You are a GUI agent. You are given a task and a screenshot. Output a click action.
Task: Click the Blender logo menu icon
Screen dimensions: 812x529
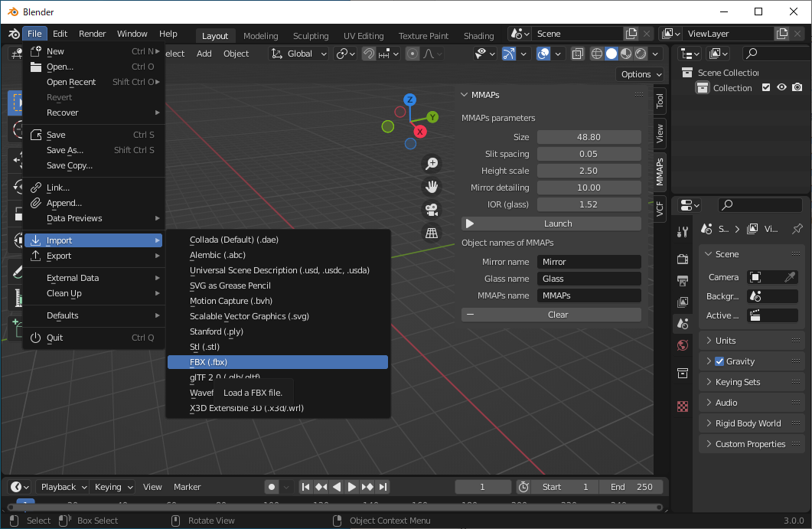coord(14,34)
